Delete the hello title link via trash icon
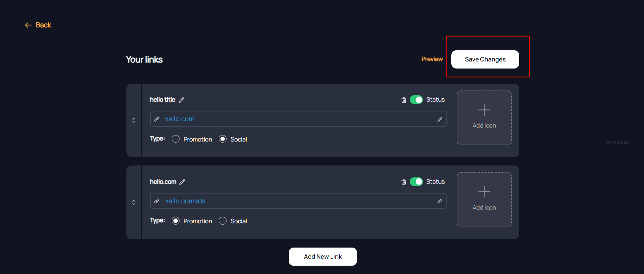 pyautogui.click(x=404, y=100)
